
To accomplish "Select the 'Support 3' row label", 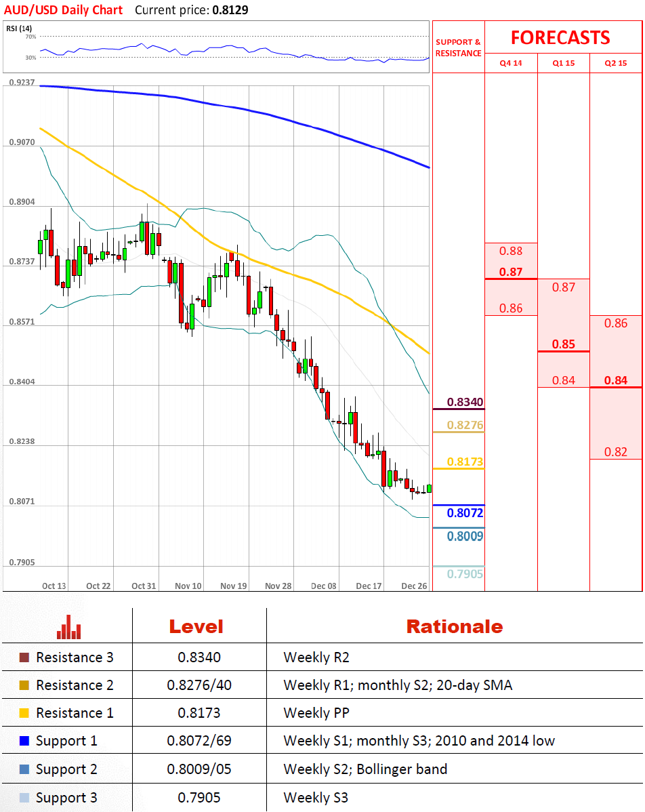I will click(x=66, y=798).
